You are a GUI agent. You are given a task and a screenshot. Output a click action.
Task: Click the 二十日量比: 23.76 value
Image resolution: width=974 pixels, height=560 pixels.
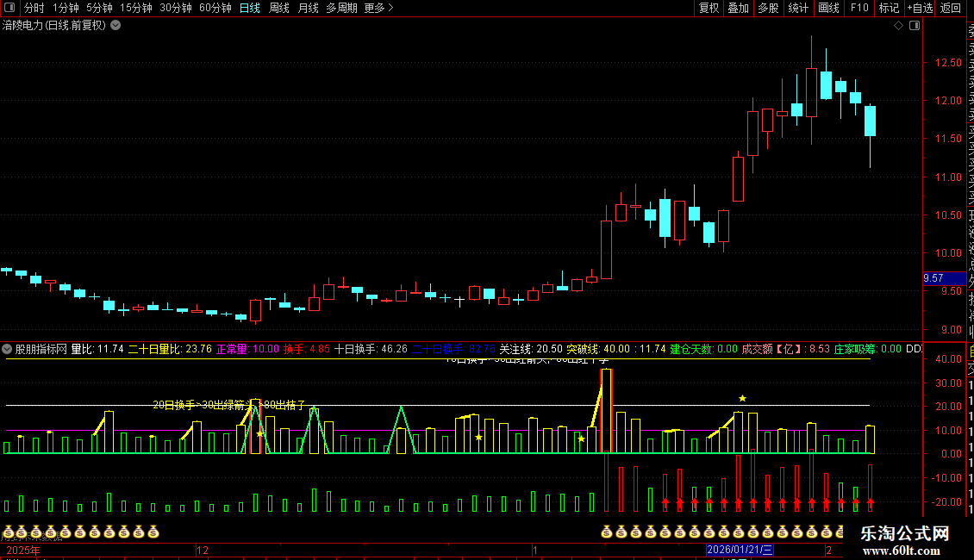click(x=170, y=349)
